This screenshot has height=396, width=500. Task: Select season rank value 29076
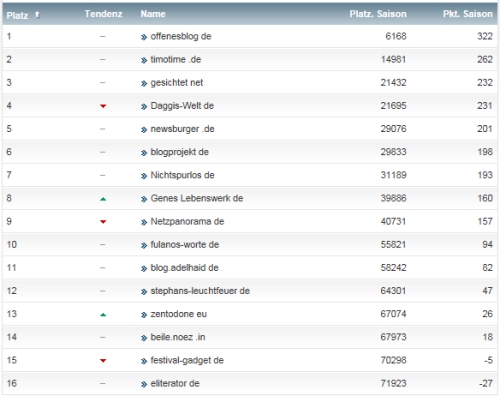[394, 129]
